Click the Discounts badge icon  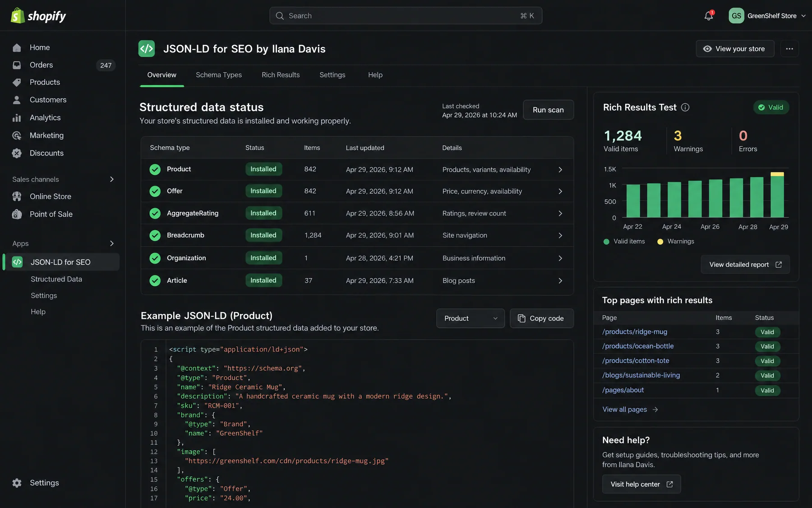click(17, 153)
